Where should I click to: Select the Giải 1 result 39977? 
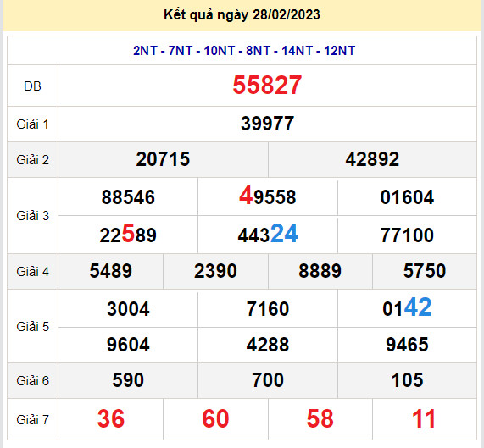click(267, 124)
